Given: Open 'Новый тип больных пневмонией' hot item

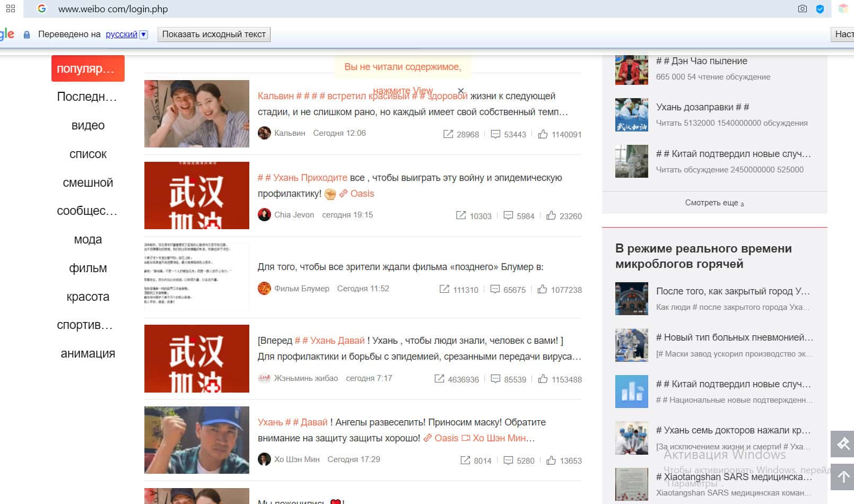Looking at the screenshot, I should (x=734, y=337).
